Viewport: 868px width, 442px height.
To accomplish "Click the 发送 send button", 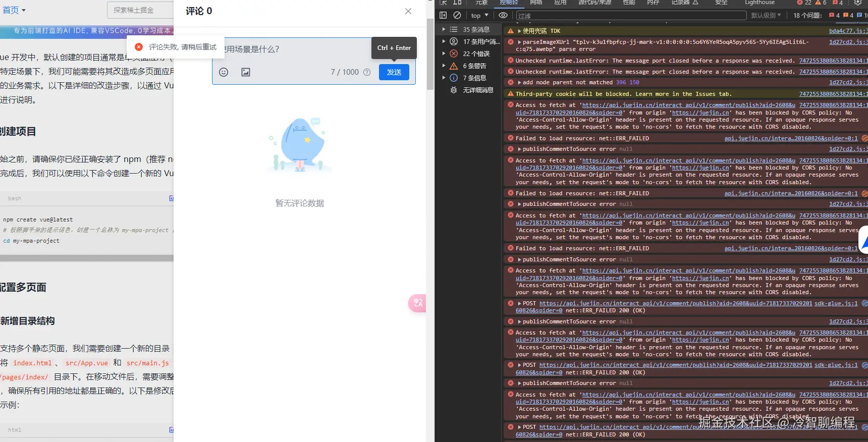I will (394, 72).
